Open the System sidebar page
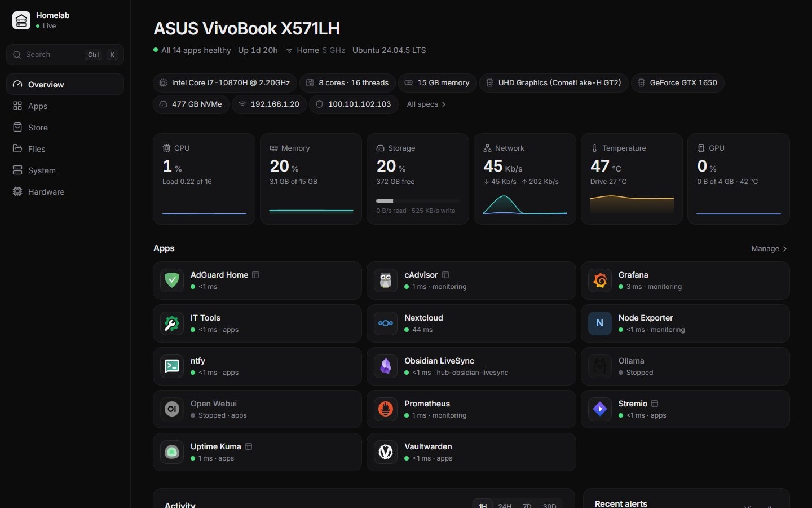This screenshot has height=508, width=812. click(x=65, y=170)
